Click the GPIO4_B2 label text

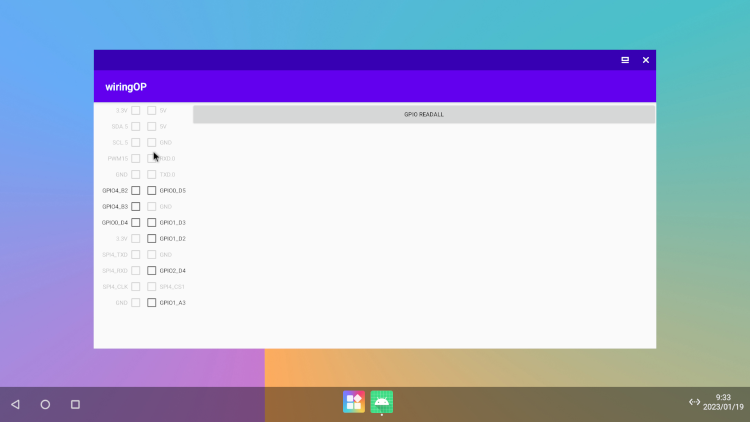click(x=115, y=190)
